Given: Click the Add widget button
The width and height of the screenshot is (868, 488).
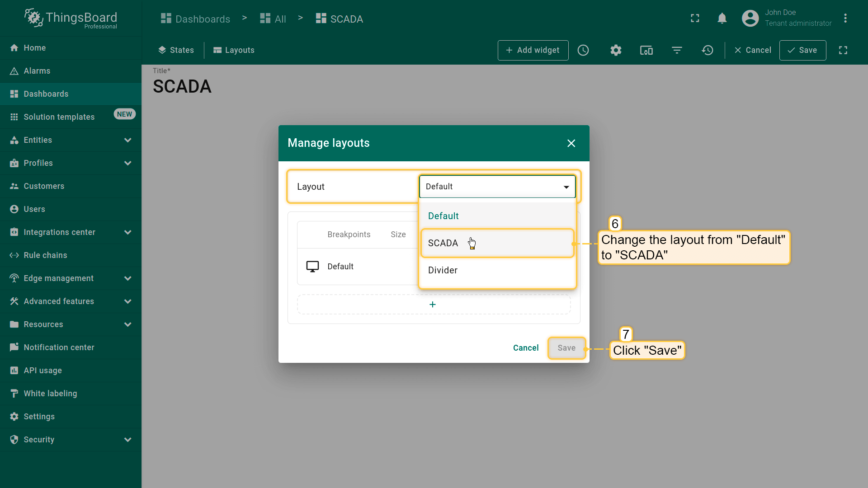Looking at the screenshot, I should [533, 50].
